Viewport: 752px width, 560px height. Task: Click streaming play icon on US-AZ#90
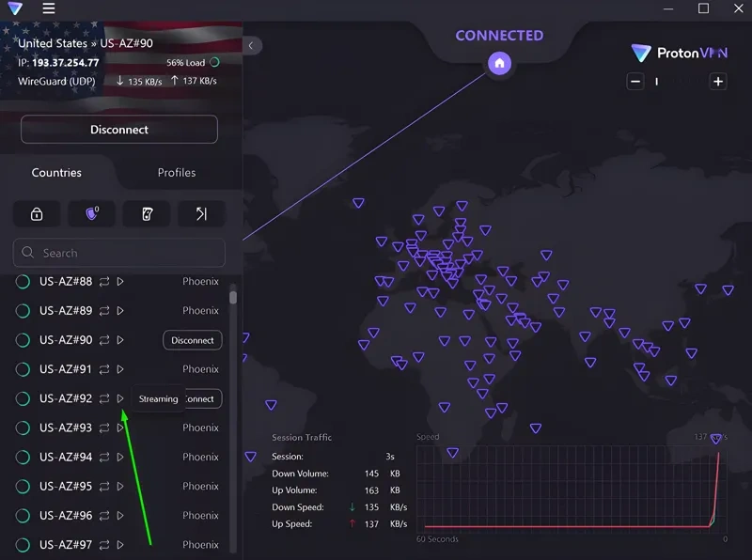click(x=120, y=340)
